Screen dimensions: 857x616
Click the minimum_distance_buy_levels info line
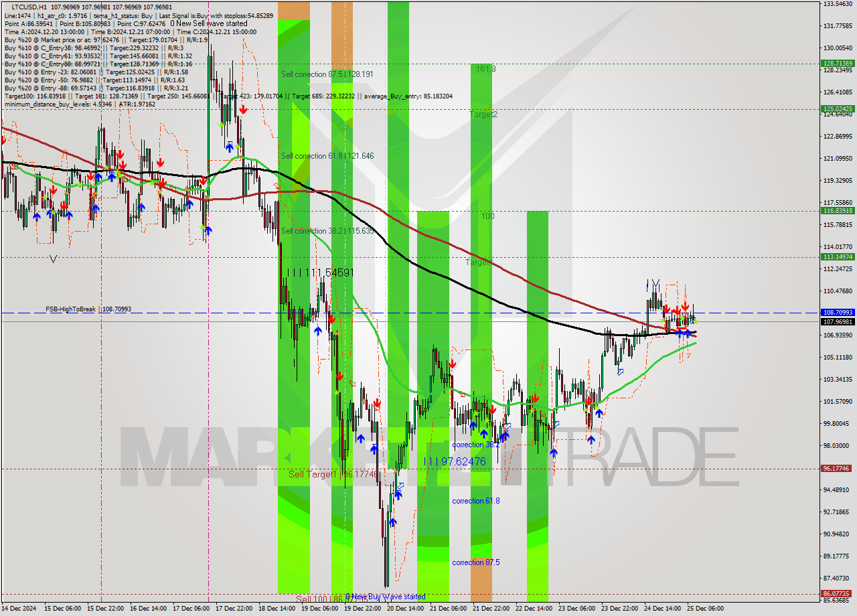[80, 104]
